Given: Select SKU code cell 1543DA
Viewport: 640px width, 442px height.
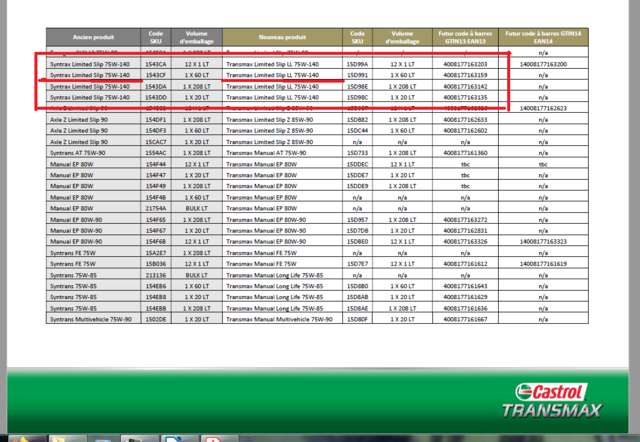Looking at the screenshot, I should [x=156, y=87].
